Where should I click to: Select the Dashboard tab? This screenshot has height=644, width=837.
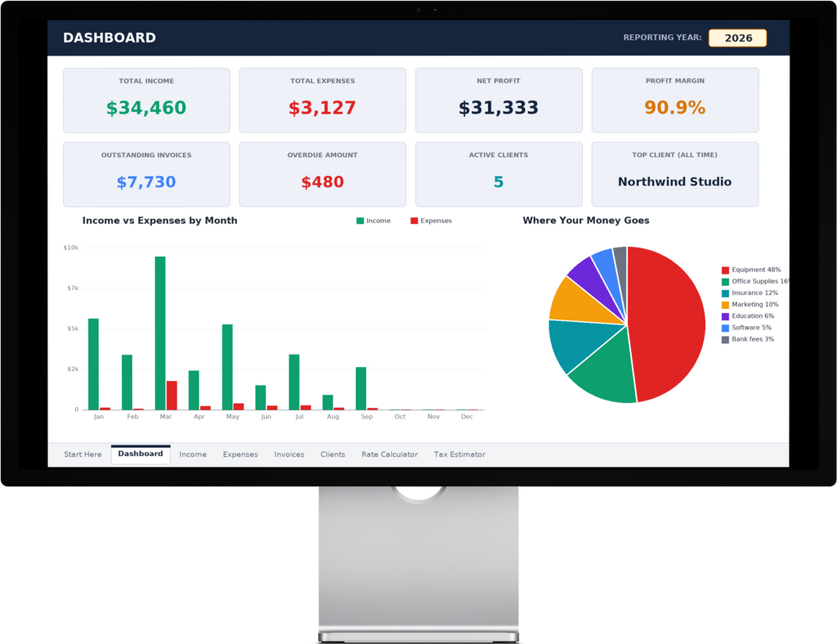141,454
